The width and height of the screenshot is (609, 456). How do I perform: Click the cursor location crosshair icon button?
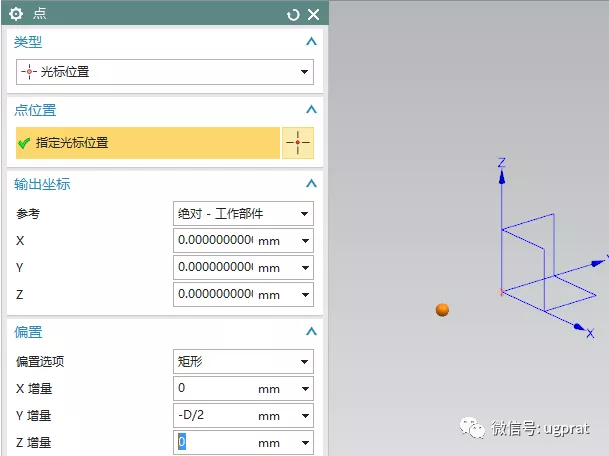click(x=298, y=143)
